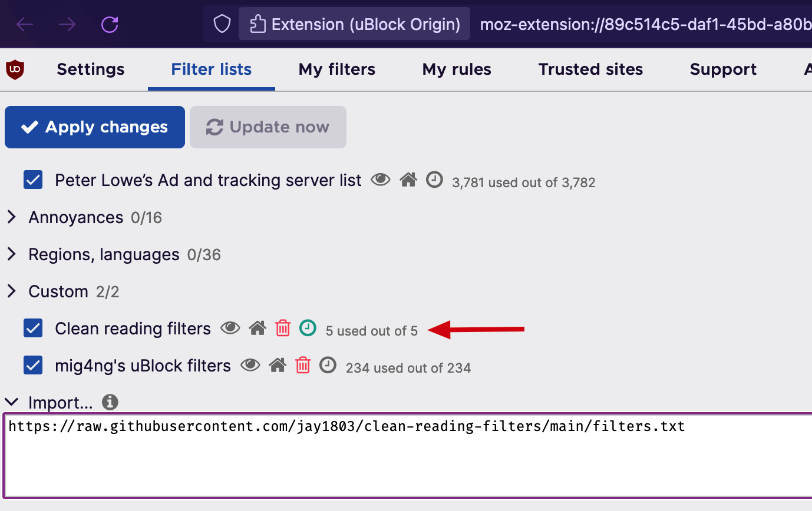Click the green clock icon for Clean reading filters
The image size is (812, 511).
[308, 328]
